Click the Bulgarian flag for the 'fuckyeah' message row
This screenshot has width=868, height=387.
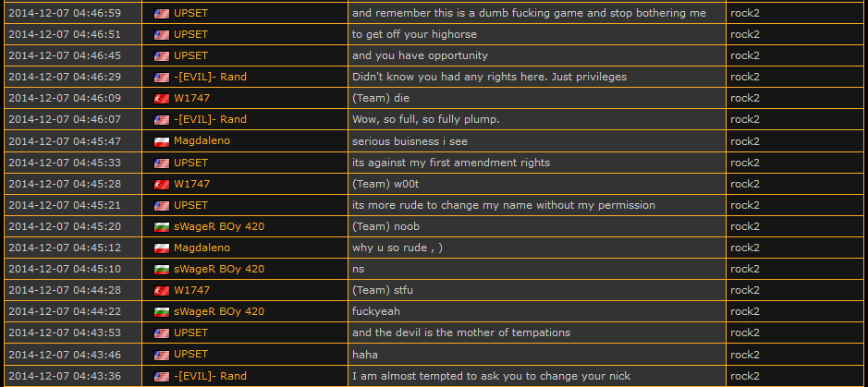pos(162,312)
